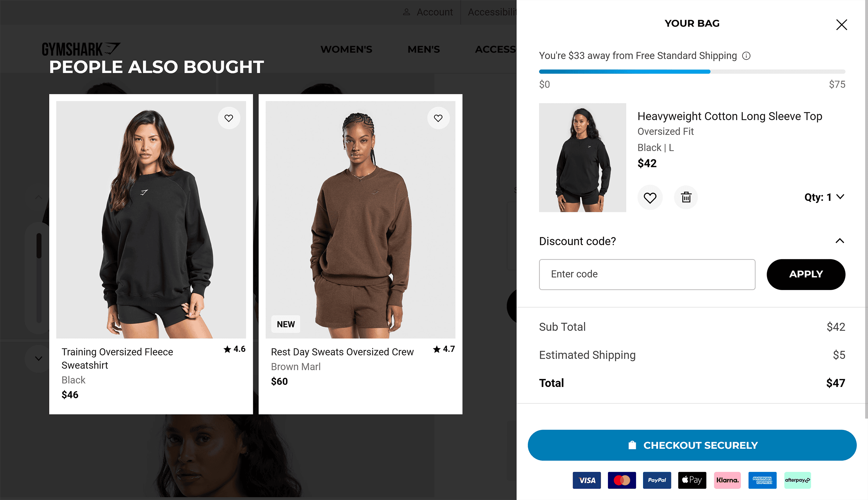Expand the discount code section
The width and height of the screenshot is (868, 500).
point(692,241)
